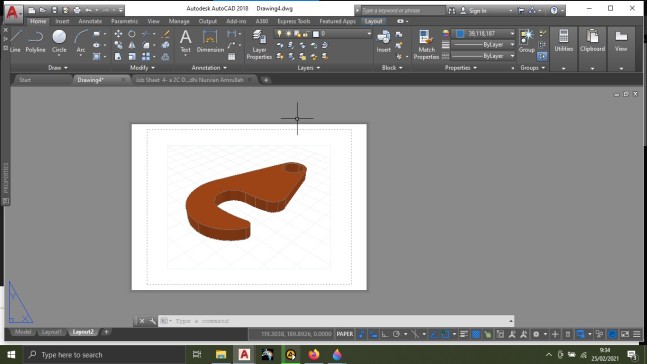Click the Sign In link

(x=477, y=11)
